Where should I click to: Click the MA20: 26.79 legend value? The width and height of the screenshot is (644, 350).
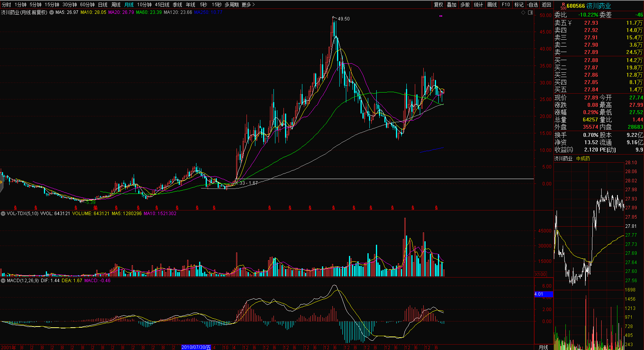[121, 12]
